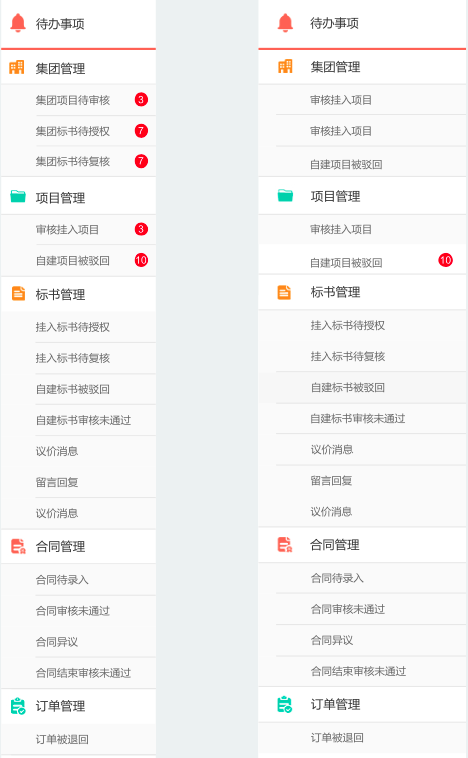Screen dimensions: 468x758
Task: Click the red contract icon beside right 合同管理
Action: (285, 544)
